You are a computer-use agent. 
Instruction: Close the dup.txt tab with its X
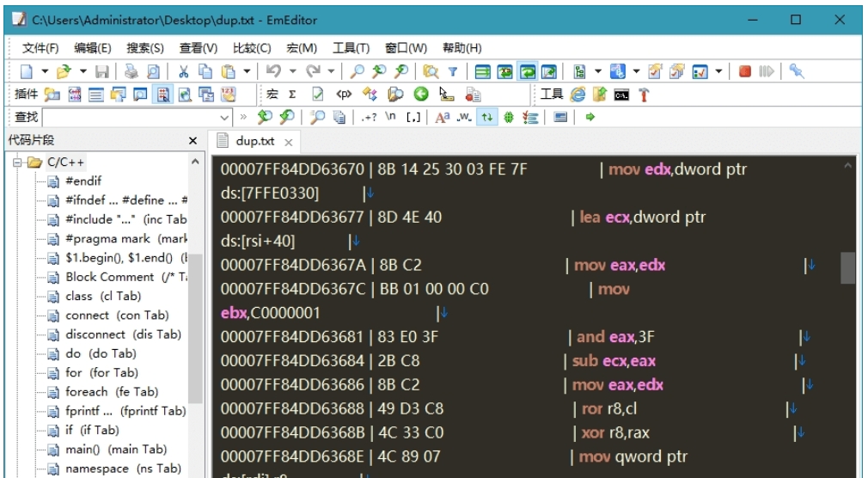289,143
